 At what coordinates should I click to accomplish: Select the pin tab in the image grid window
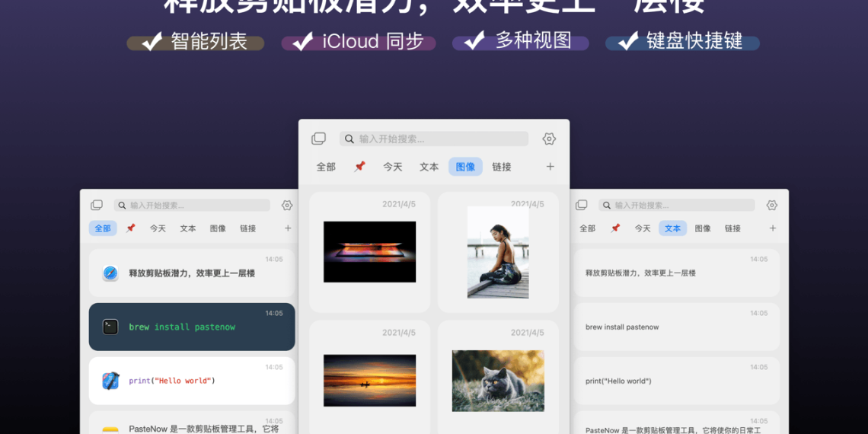click(x=359, y=167)
